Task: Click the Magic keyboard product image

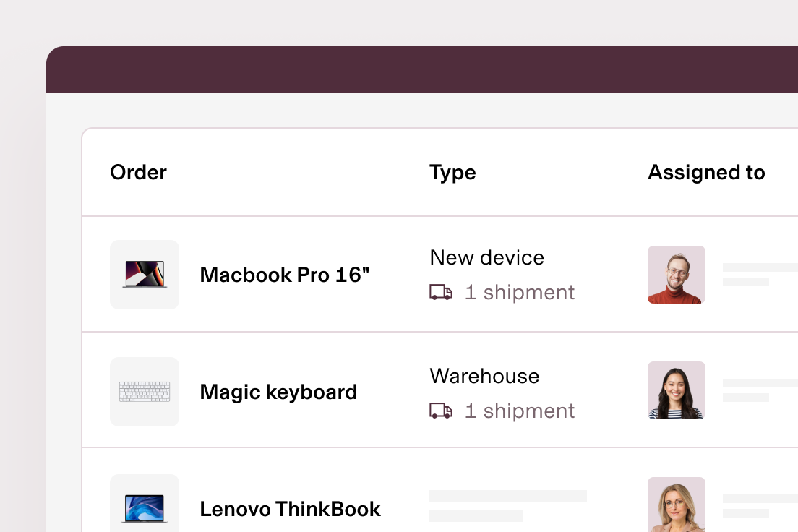Action: 145,392
